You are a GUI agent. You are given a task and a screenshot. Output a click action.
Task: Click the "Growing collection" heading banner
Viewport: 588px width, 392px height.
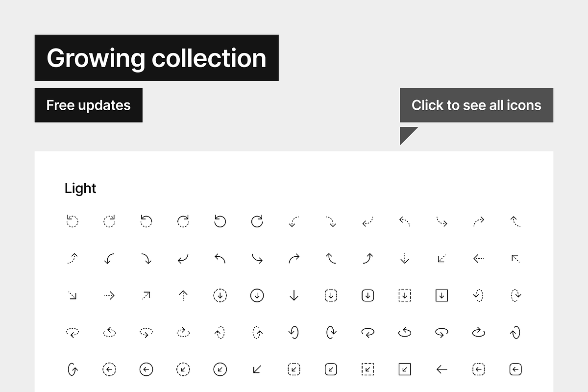[156, 58]
